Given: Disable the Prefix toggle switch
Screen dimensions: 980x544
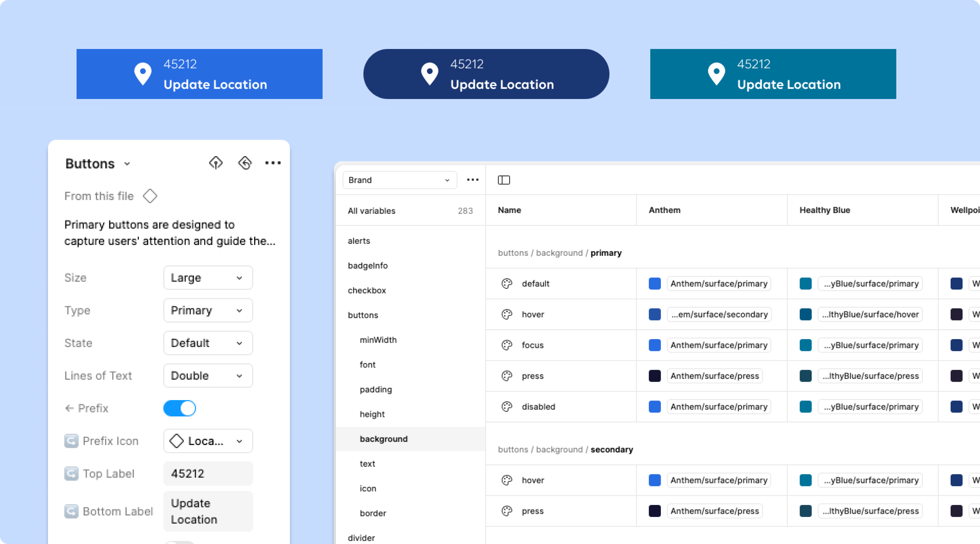Looking at the screenshot, I should [180, 409].
